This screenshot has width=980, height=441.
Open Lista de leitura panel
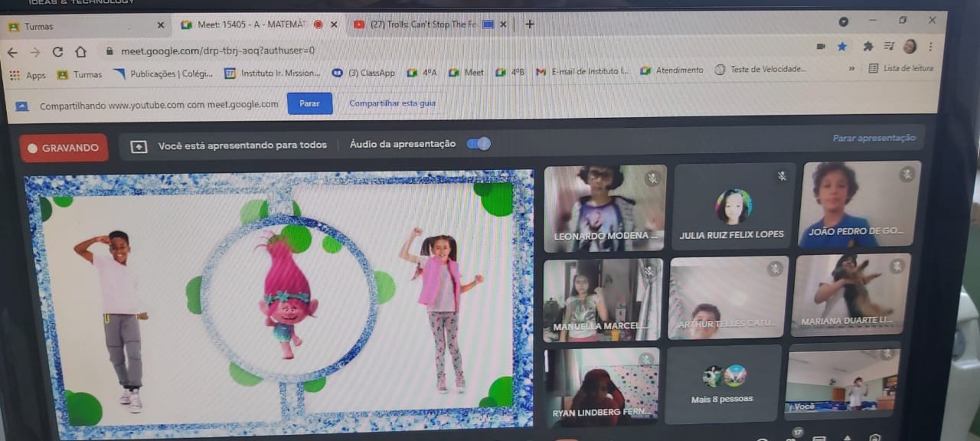pos(901,68)
